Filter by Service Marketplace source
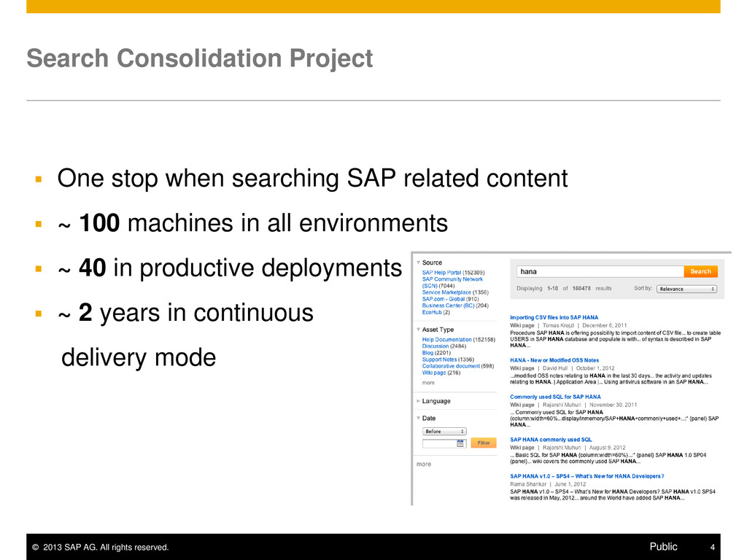The height and width of the screenshot is (560, 747). [x=446, y=292]
